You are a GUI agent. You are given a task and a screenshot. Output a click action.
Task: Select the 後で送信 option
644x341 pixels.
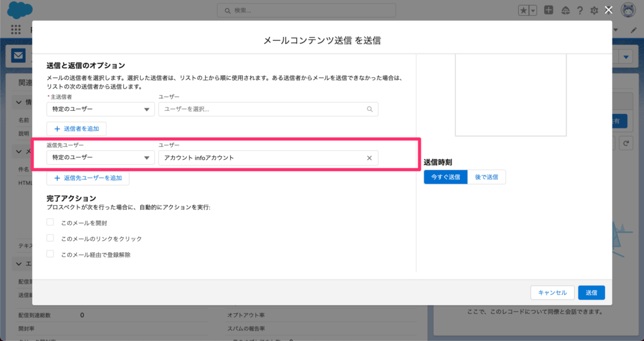tap(486, 177)
